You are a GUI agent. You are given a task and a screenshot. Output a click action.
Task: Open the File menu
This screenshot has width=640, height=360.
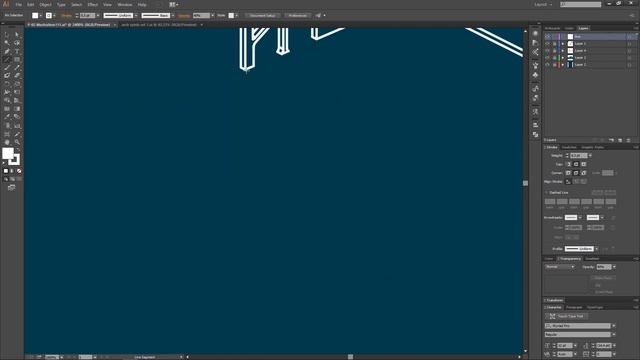tap(18, 4)
